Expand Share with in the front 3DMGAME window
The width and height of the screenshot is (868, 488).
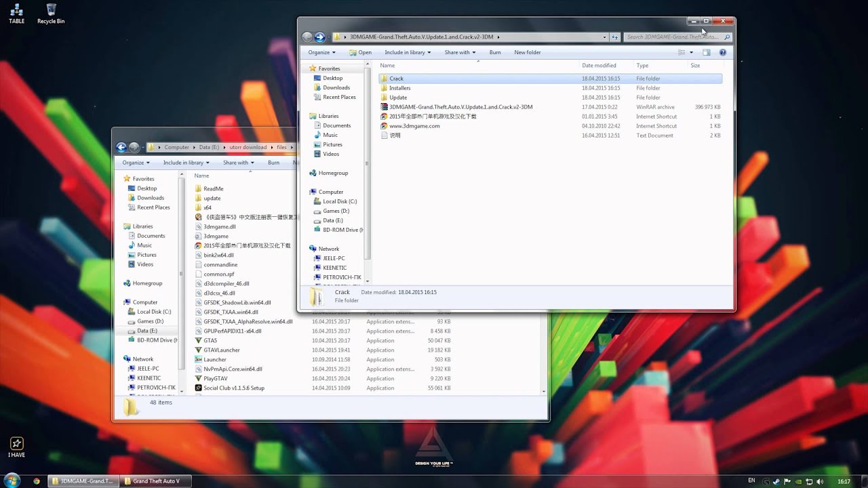460,52
